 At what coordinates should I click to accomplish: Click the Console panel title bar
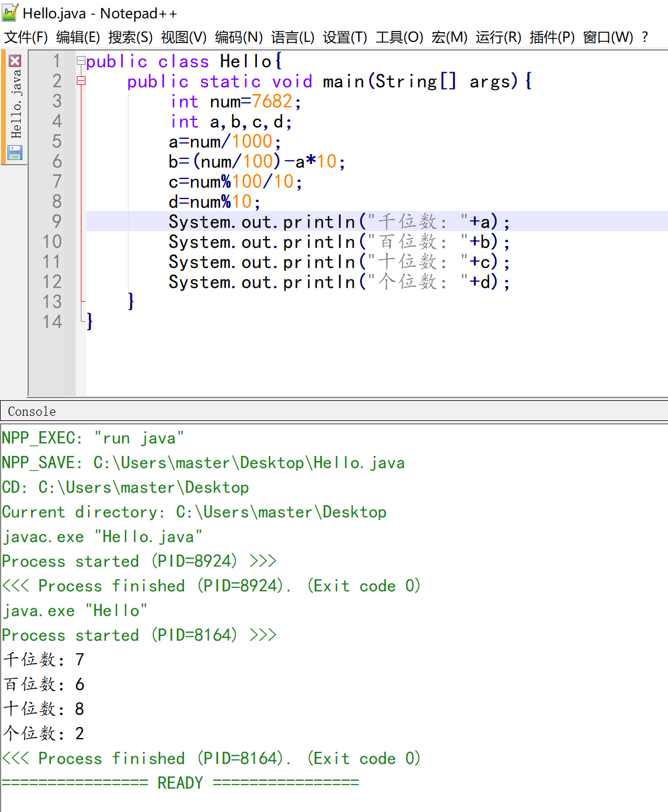pos(334,411)
